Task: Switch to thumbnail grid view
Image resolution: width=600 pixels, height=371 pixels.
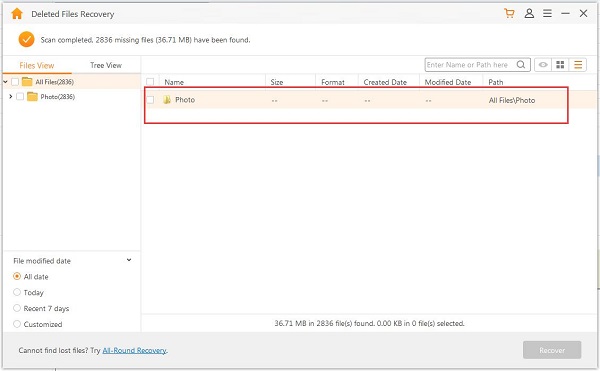Action: point(560,65)
